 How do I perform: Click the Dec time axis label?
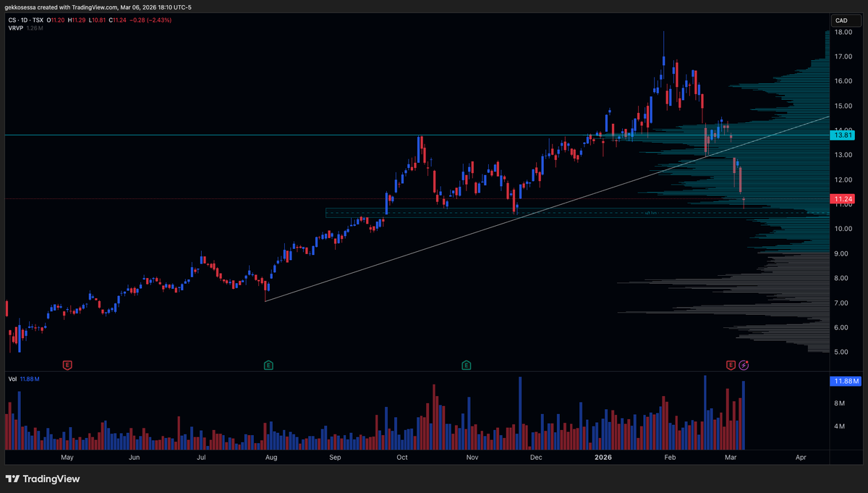coord(536,458)
